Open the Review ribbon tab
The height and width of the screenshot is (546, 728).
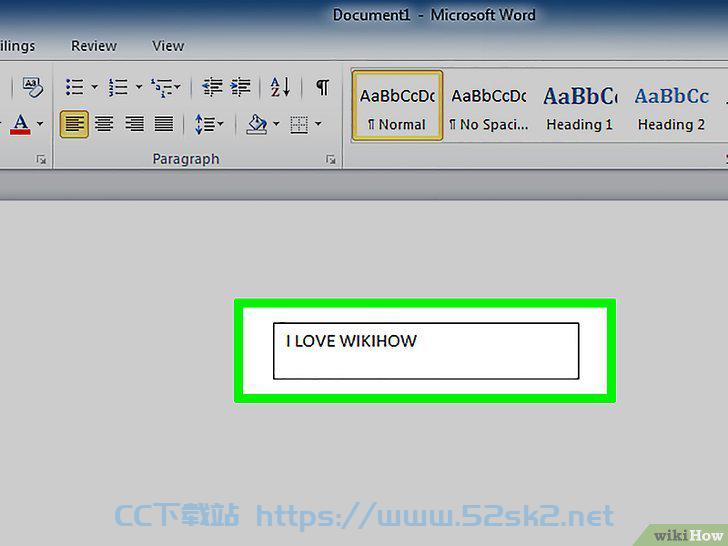(94, 46)
